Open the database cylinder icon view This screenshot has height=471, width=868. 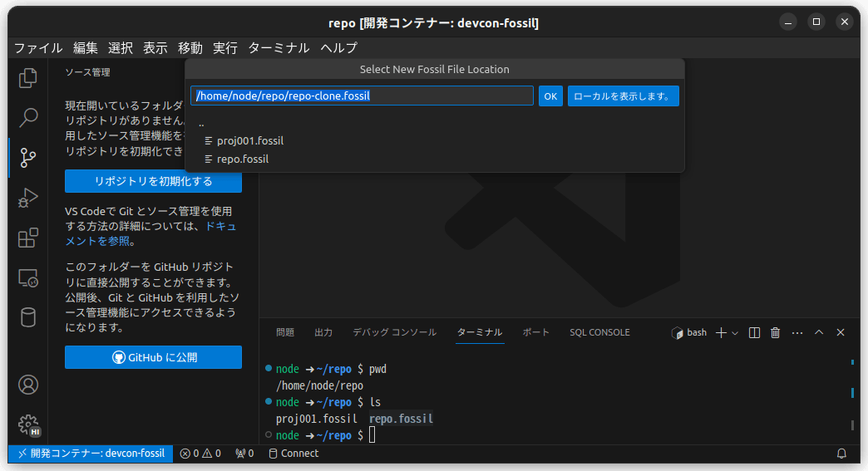pos(27,317)
